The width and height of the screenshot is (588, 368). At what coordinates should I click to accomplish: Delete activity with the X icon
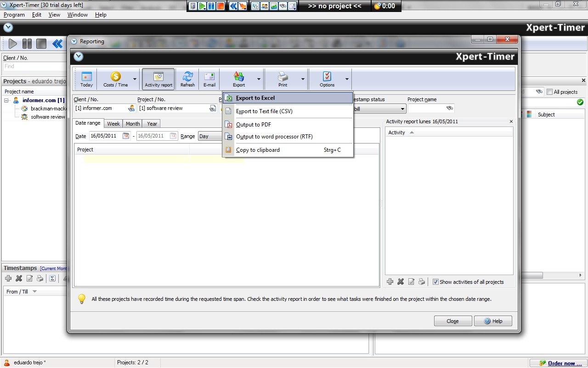(401, 282)
